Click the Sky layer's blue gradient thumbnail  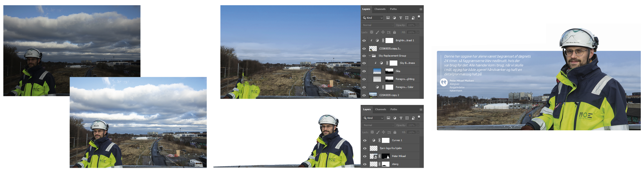(377, 71)
